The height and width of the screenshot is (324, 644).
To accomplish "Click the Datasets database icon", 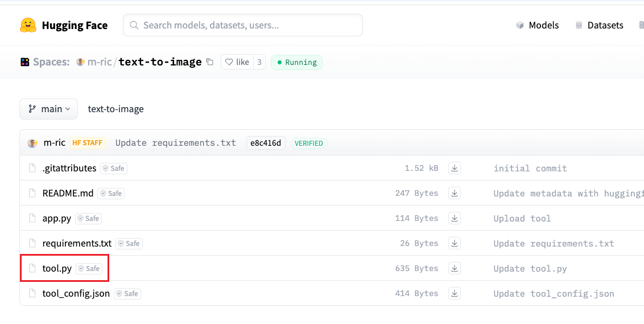I will point(579,26).
